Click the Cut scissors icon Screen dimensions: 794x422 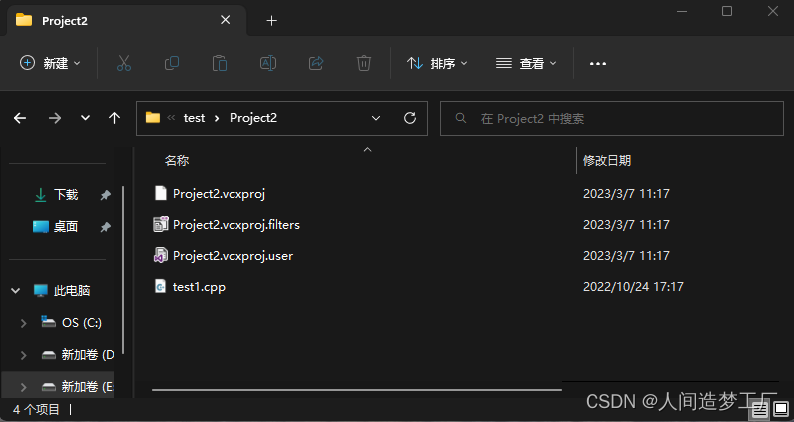pyautogui.click(x=124, y=63)
